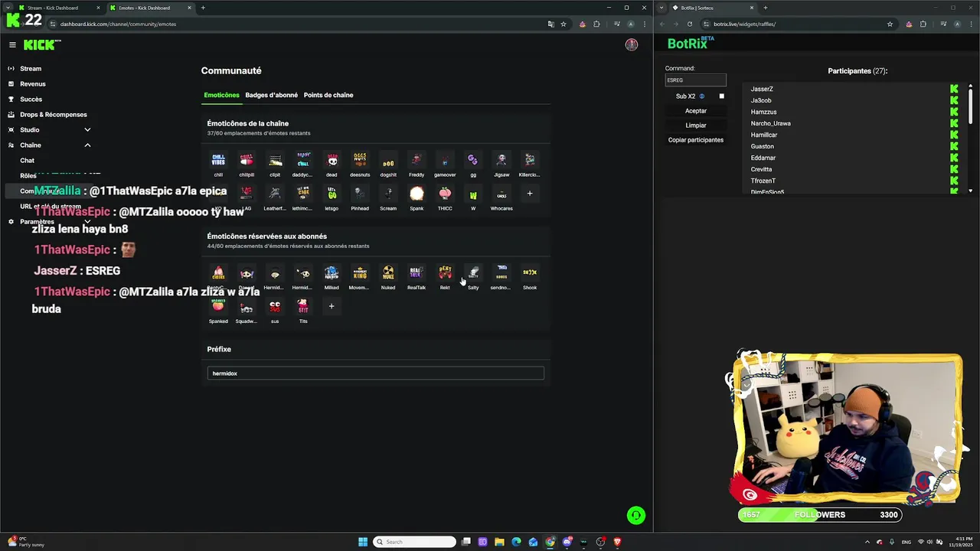Select the deesnuts emote
The image size is (980, 551).
[360, 160]
